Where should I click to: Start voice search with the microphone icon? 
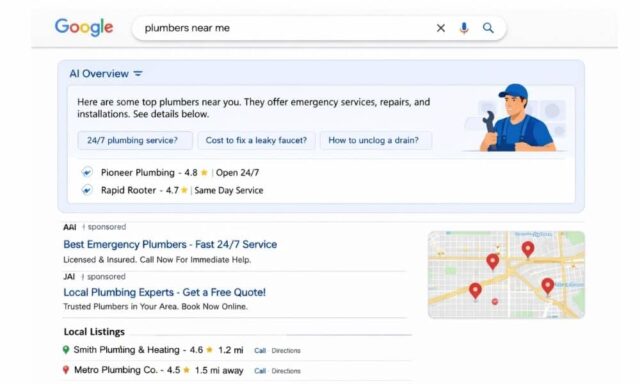[464, 28]
